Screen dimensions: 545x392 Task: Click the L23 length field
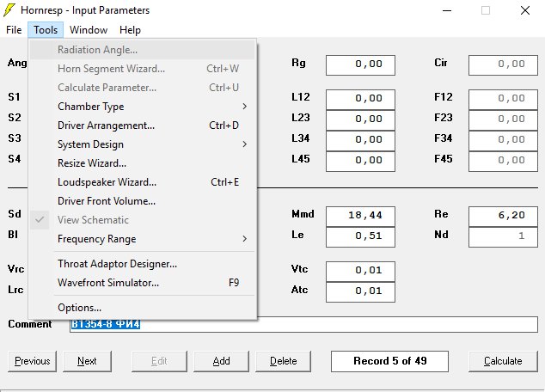[x=360, y=119]
